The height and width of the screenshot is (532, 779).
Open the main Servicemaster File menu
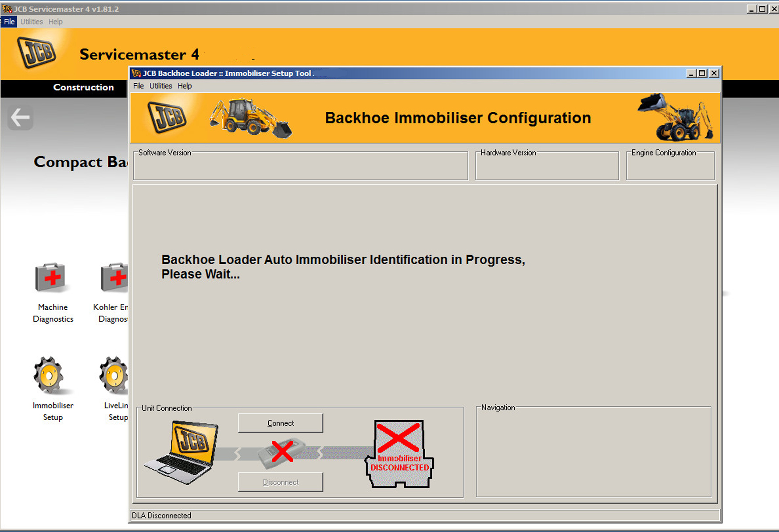click(9, 22)
